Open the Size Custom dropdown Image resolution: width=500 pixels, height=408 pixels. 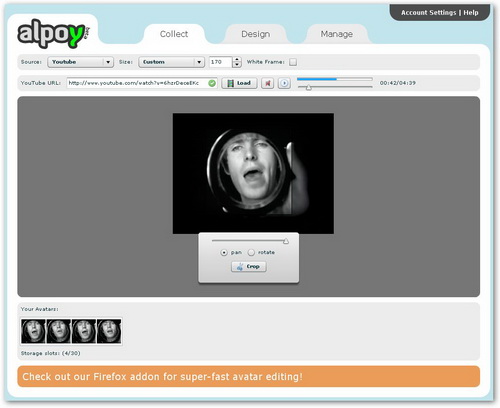tap(171, 62)
